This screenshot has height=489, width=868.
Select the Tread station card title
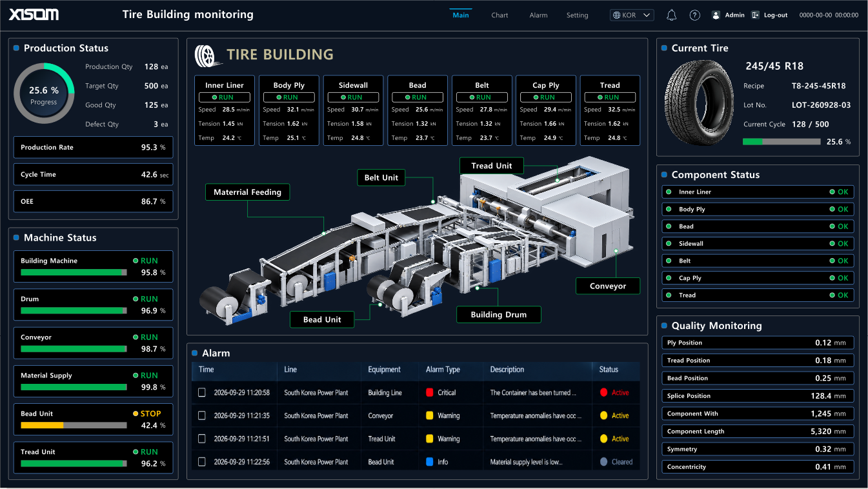(x=610, y=85)
